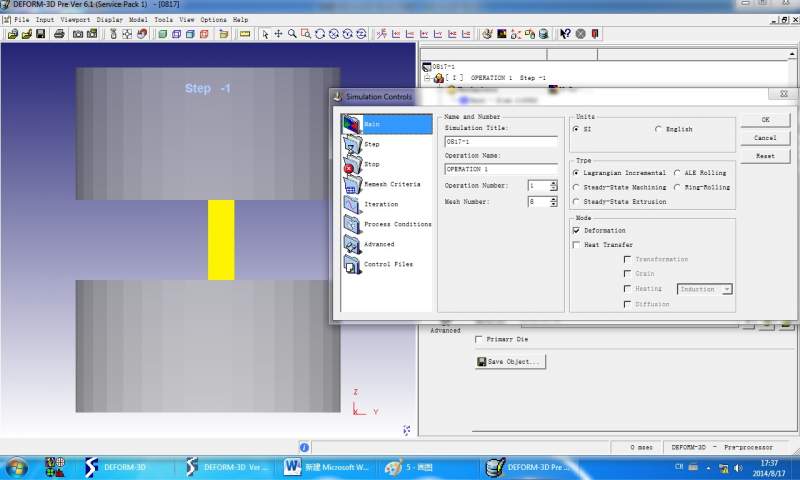
Task: Open the Input menu
Action: pos(45,20)
